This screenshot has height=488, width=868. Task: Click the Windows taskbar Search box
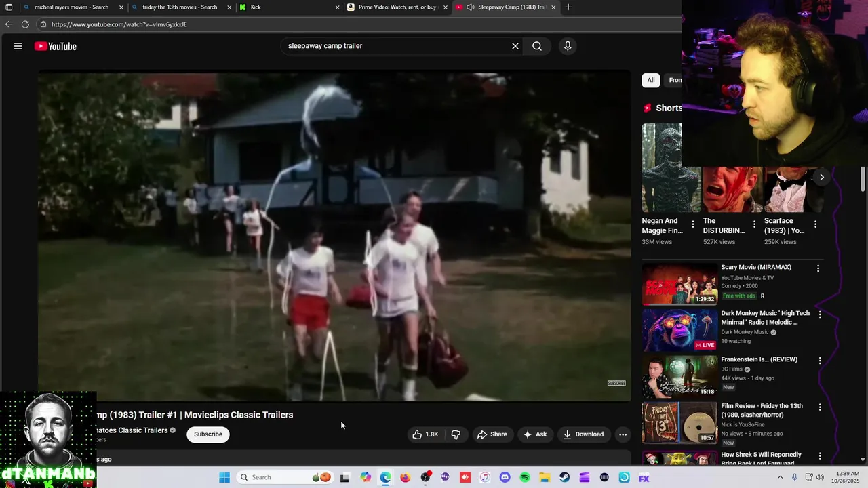click(x=284, y=477)
